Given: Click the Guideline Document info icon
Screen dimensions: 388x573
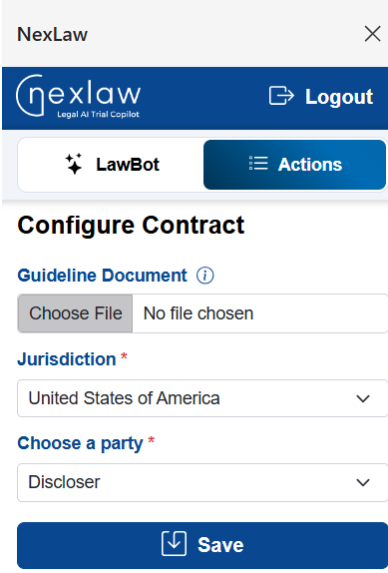Looking at the screenshot, I should coord(205,276).
